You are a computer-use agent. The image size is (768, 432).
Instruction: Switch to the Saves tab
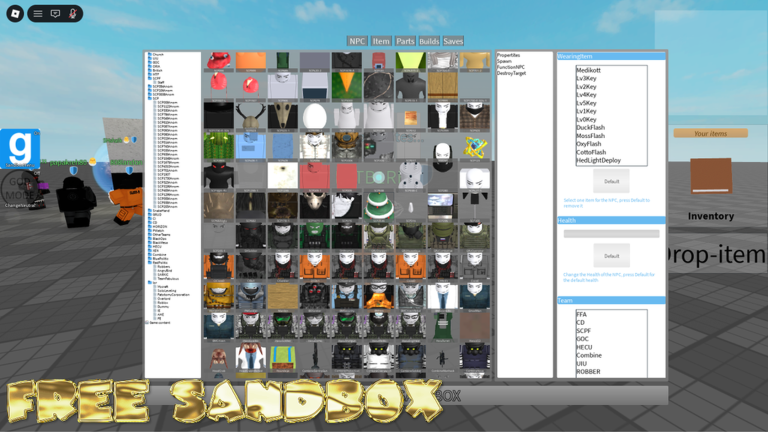pyautogui.click(x=453, y=41)
